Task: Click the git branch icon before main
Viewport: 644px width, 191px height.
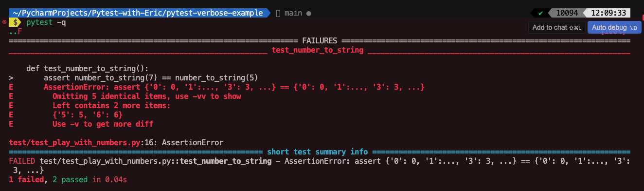Action: [279, 13]
